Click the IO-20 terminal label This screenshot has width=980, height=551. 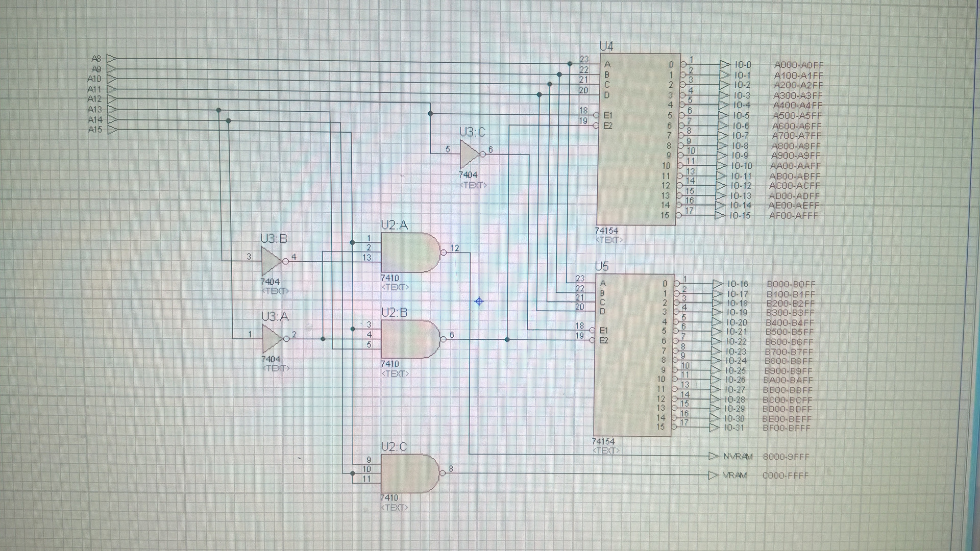point(736,323)
